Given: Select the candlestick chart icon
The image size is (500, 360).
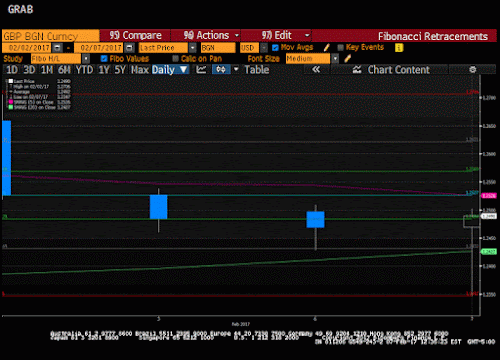Looking at the screenshot, I should (221, 70).
